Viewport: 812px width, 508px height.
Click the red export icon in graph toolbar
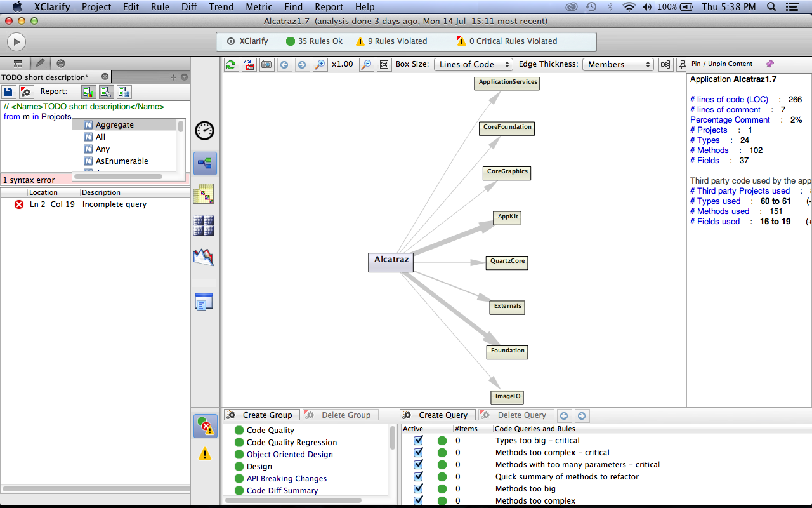(x=249, y=64)
